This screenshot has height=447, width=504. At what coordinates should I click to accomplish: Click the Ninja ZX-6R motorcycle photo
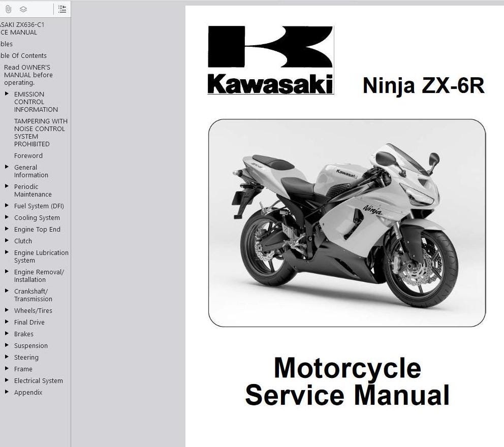(x=347, y=223)
